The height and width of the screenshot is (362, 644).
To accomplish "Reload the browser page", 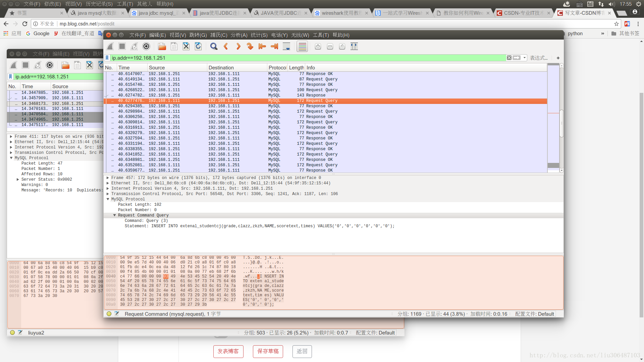I will [24, 24].
